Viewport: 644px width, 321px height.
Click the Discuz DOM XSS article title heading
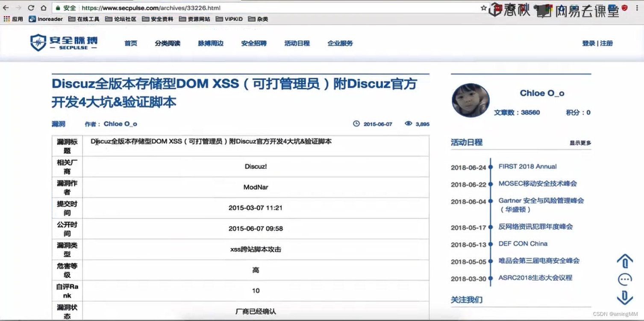point(234,93)
